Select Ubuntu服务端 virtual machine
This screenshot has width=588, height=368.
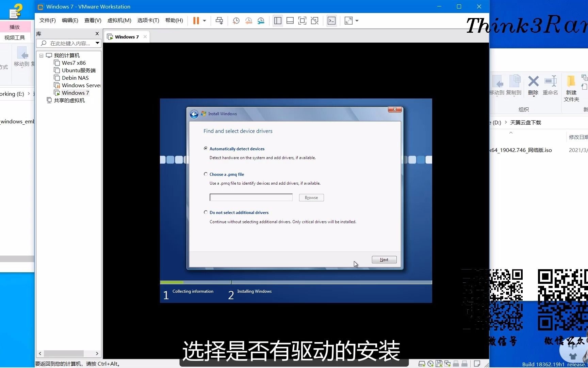79,70
